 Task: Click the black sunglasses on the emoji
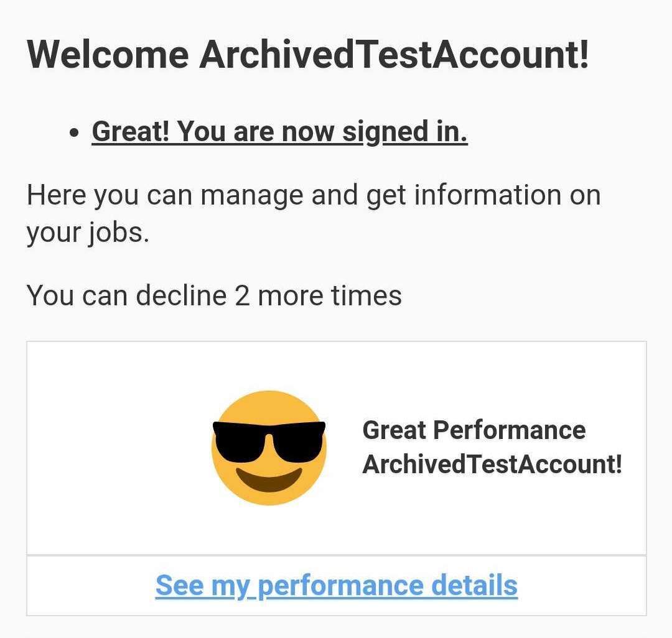click(x=269, y=442)
